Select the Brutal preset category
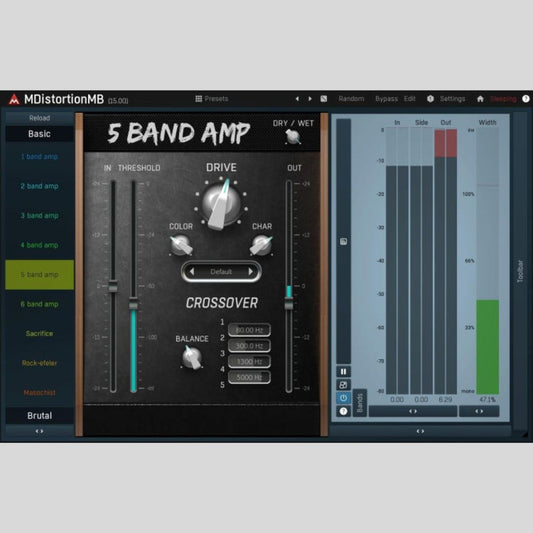The width and height of the screenshot is (533, 533). [x=39, y=416]
